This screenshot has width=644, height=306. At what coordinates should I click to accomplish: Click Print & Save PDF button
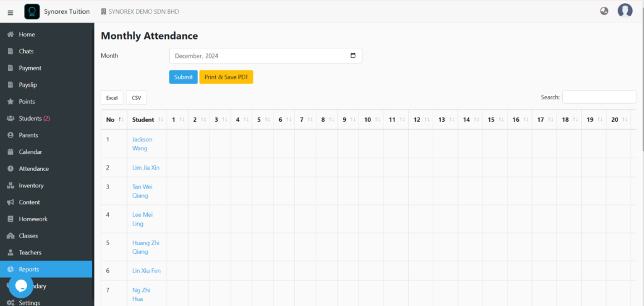pos(226,77)
